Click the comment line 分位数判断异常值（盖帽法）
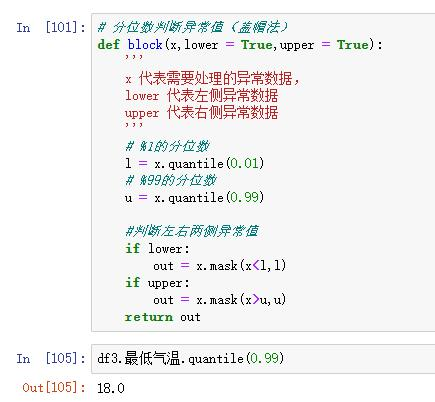This screenshot has width=435, height=402. 193,27
